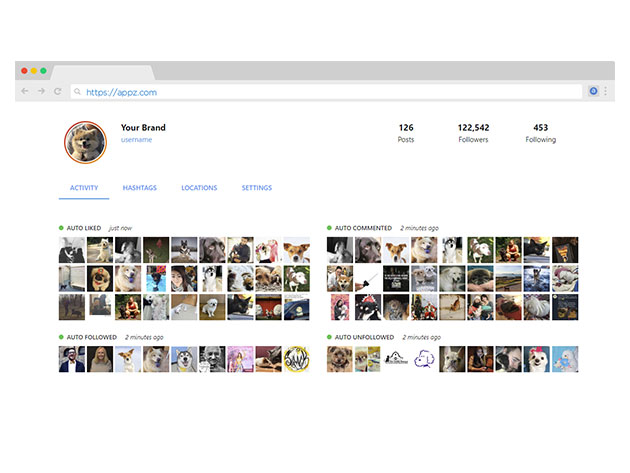Click the browser forward arrow

41,91
